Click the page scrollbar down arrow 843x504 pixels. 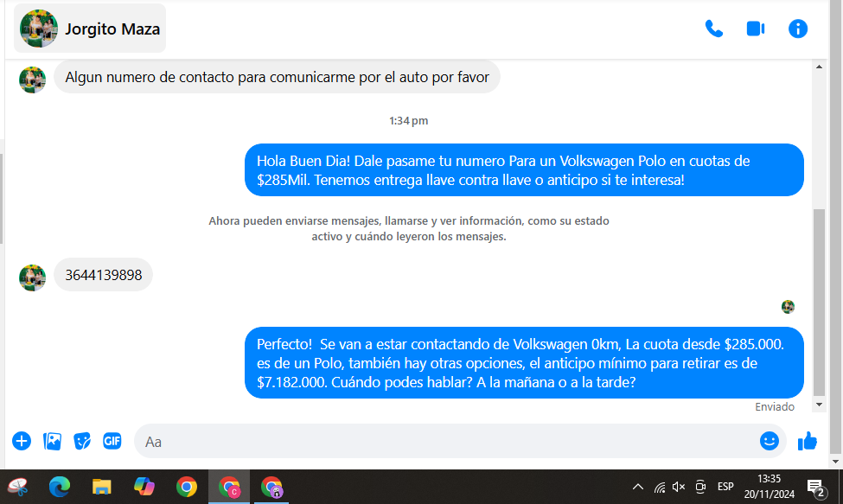point(835,462)
